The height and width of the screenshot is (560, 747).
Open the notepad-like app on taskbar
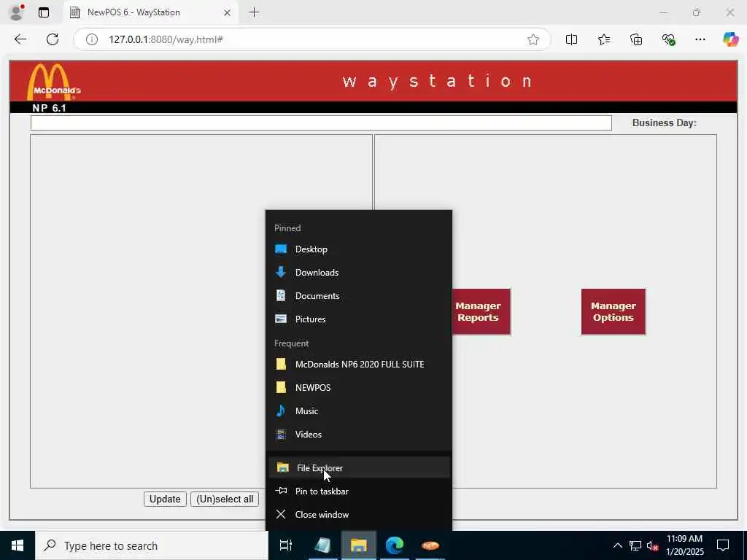click(322, 545)
